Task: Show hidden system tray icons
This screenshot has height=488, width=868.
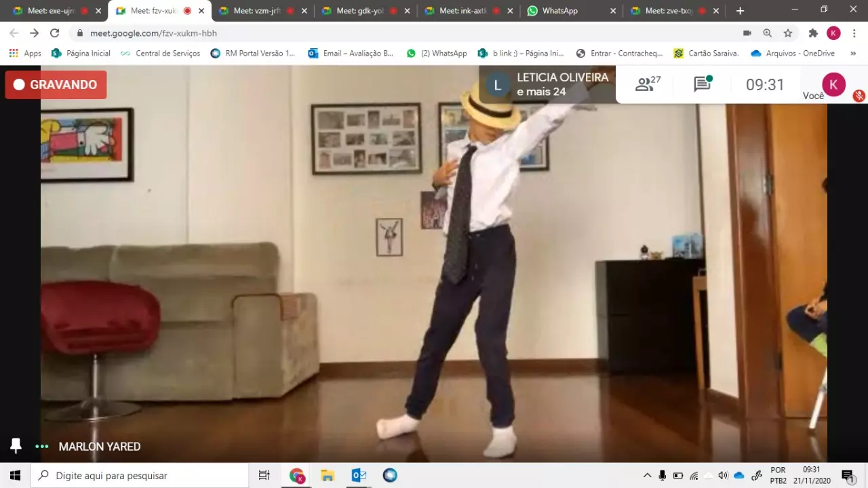Action: point(647,475)
